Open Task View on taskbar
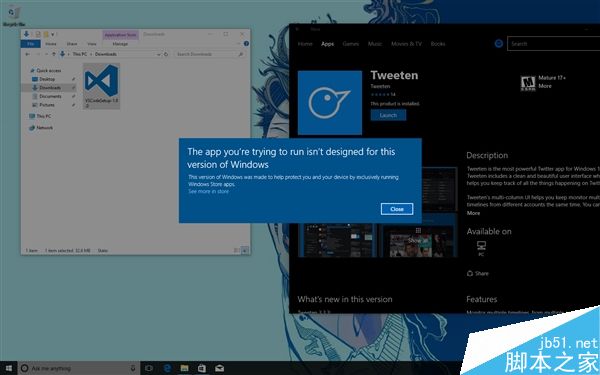This screenshot has height=375, width=600. tap(149, 368)
